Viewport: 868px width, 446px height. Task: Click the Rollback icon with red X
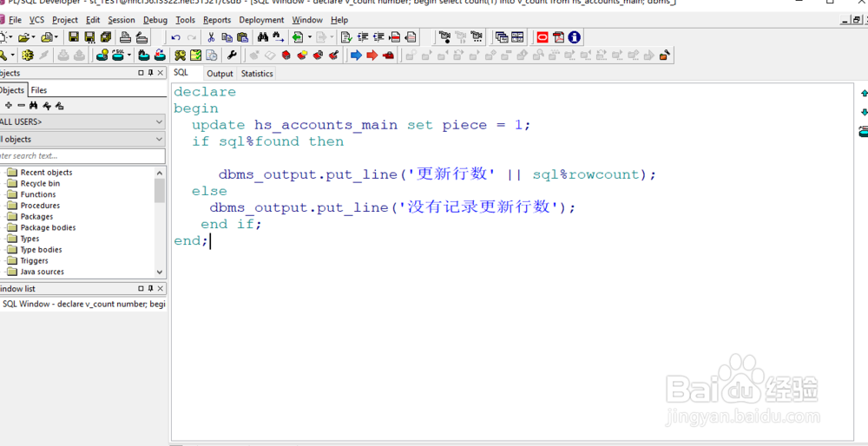coord(160,55)
